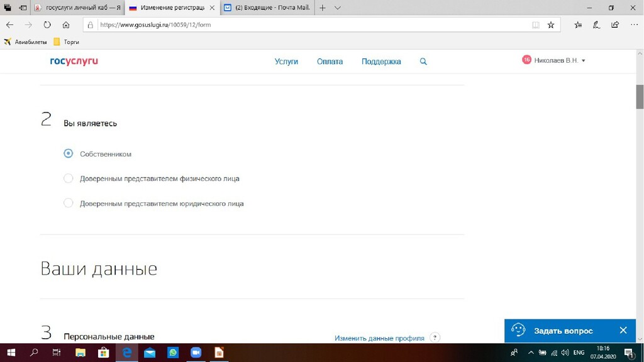Image resolution: width=644 pixels, height=362 pixels.
Task: Add page to favorites with star icon
Action: click(x=551, y=25)
